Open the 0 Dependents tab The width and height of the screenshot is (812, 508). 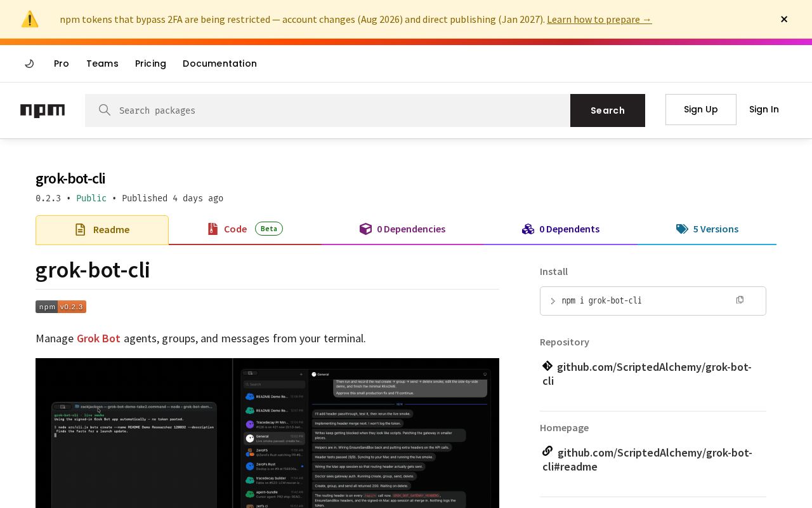tap(561, 229)
